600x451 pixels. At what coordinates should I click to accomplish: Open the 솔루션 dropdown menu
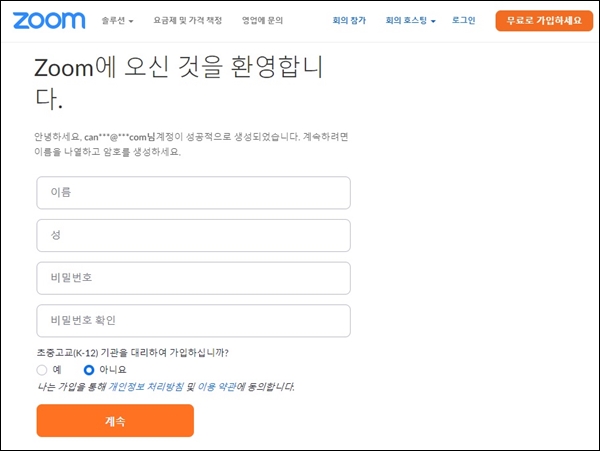point(117,21)
